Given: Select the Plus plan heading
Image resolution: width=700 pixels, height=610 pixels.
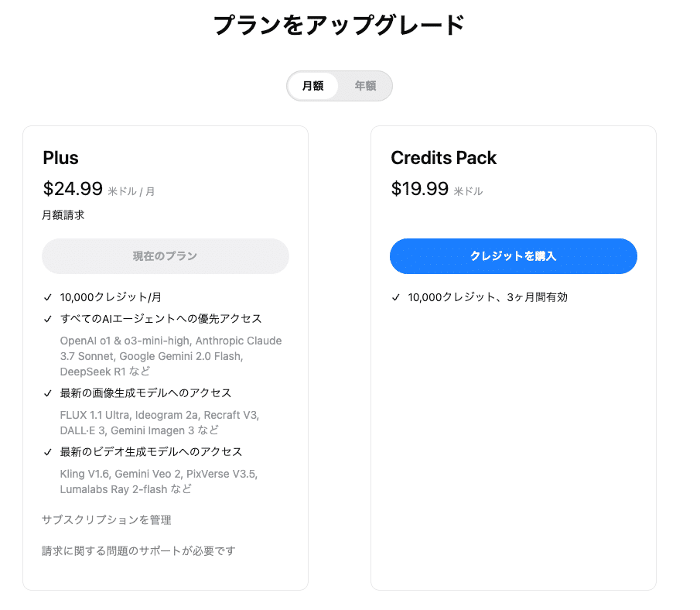Looking at the screenshot, I should coord(61,158).
